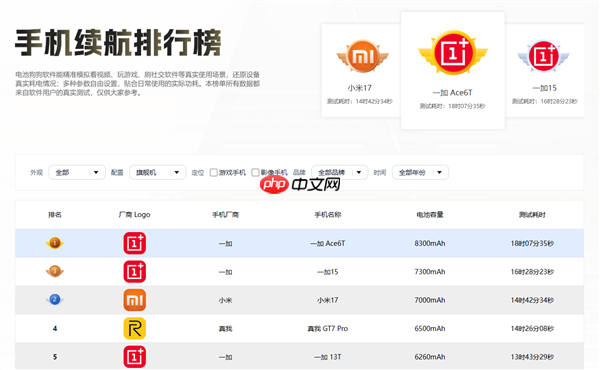This screenshot has width=600, height=370.
Task: Click OnePlus logo in the 一加15 row
Action: pyautogui.click(x=135, y=272)
